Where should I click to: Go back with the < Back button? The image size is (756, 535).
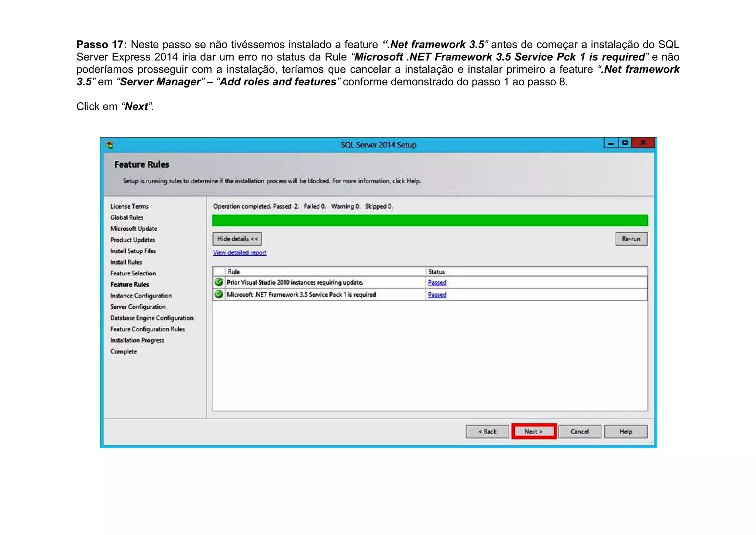487,432
